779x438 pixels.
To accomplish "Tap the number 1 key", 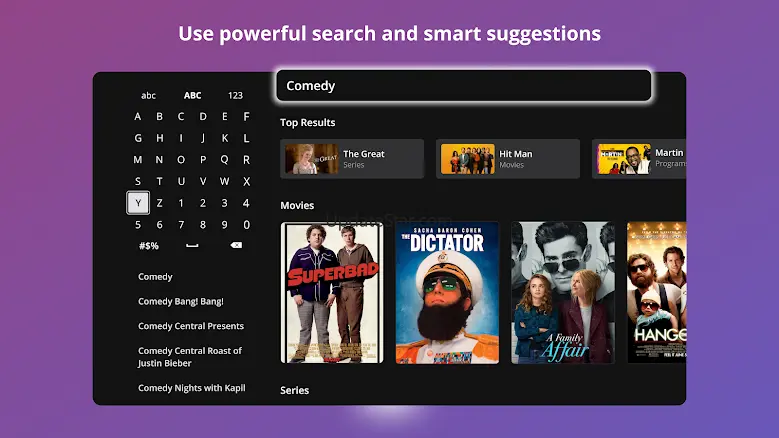I will pos(181,203).
